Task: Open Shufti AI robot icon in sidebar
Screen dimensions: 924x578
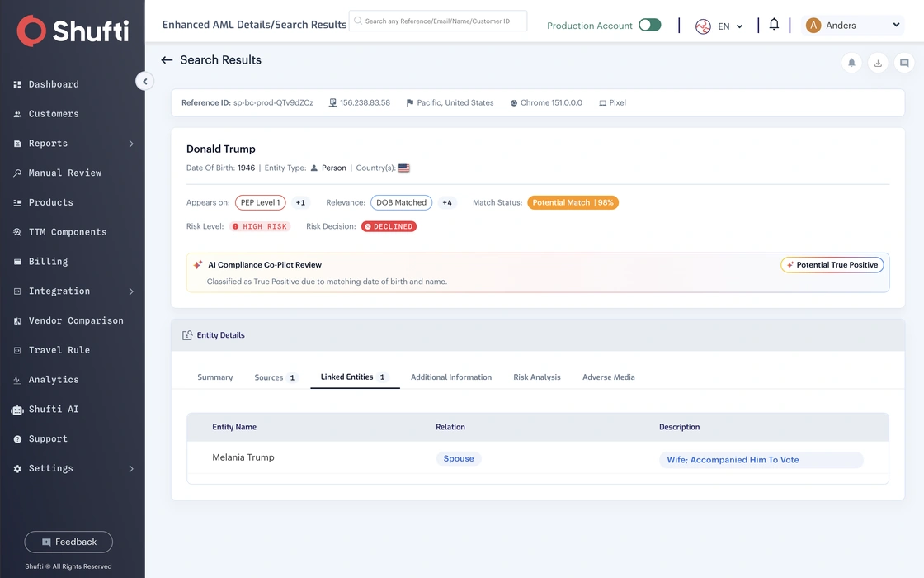Action: click(x=17, y=410)
